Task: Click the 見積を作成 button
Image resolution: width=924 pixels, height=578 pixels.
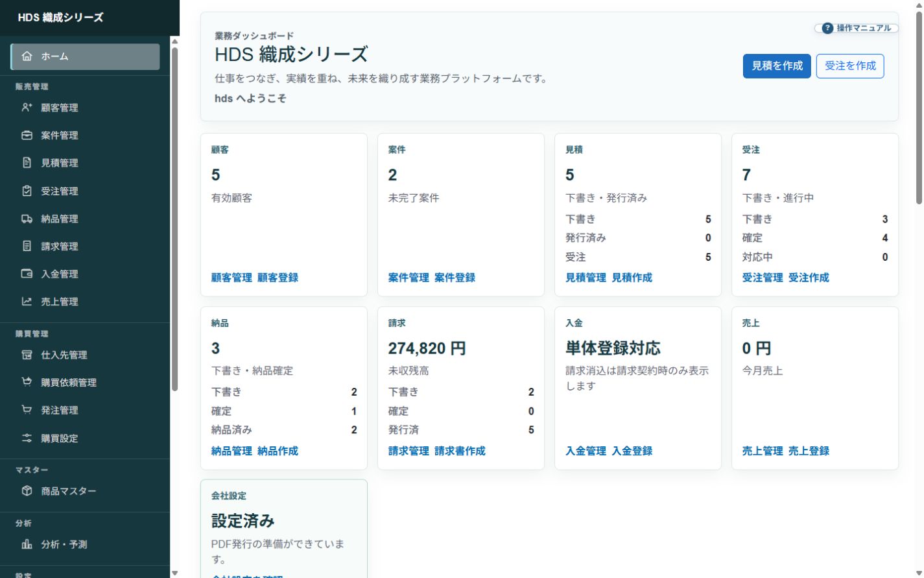Action: [777, 66]
